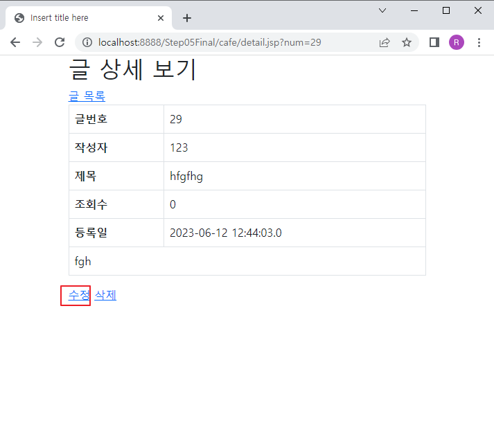
Task: Select the cell value 29
Action: (294, 119)
